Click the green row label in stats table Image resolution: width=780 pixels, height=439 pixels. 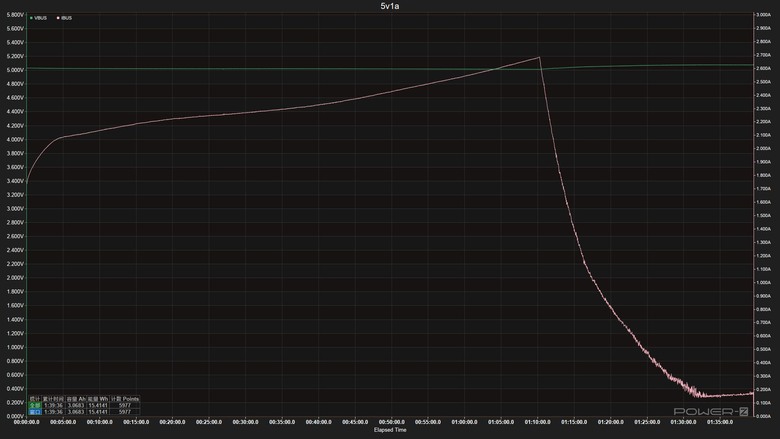[34, 405]
